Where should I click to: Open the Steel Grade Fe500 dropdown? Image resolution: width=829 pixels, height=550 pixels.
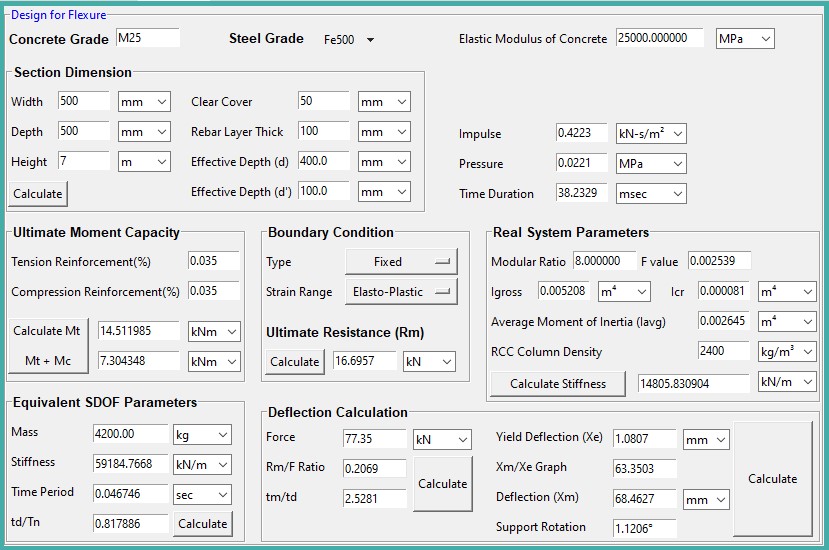pos(348,40)
